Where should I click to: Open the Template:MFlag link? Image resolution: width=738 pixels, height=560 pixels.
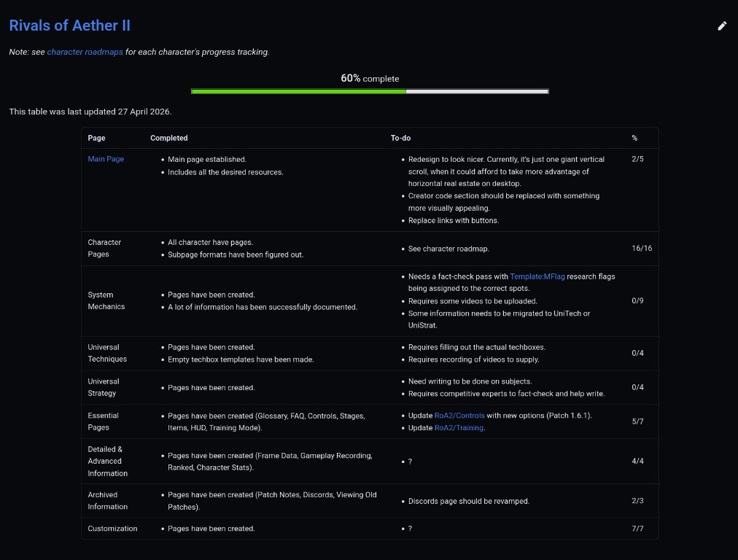(537, 276)
